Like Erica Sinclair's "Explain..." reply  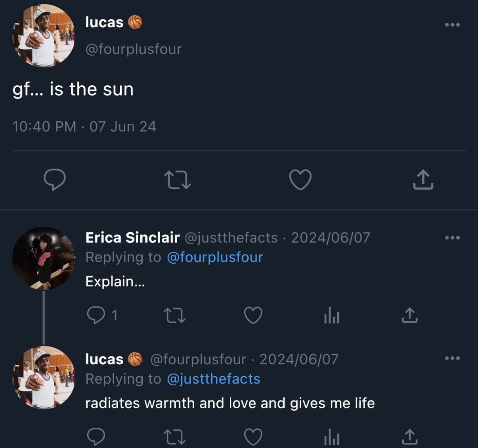pyautogui.click(x=253, y=316)
